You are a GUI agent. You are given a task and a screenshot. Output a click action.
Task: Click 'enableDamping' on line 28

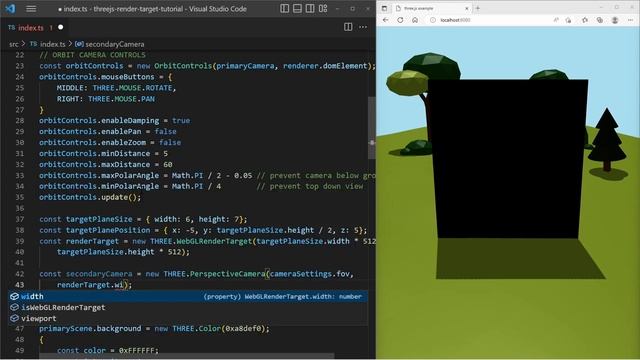[x=130, y=120]
